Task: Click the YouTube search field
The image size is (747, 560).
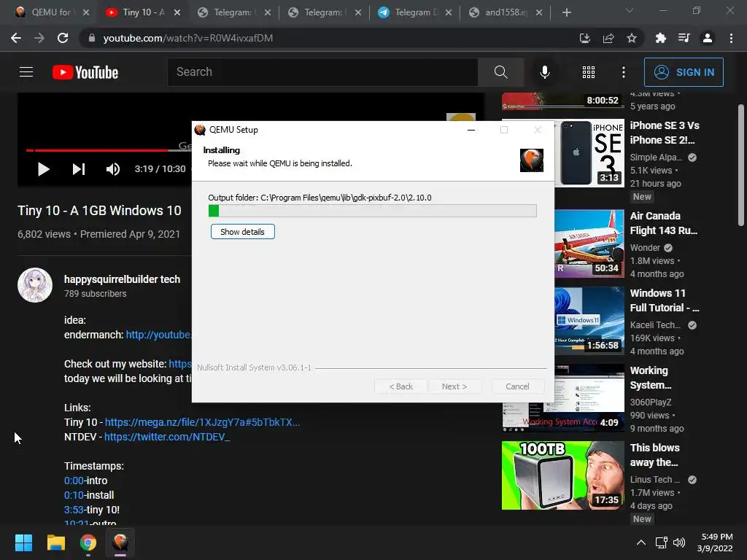Action: click(x=322, y=72)
